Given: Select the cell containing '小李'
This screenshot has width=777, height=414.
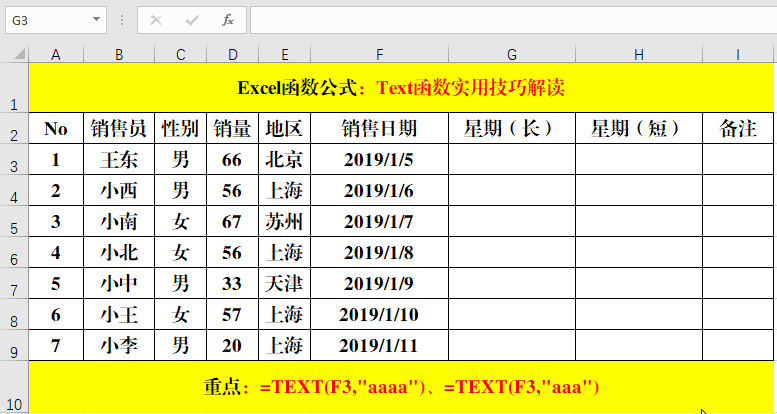Looking at the screenshot, I should click(x=119, y=346).
